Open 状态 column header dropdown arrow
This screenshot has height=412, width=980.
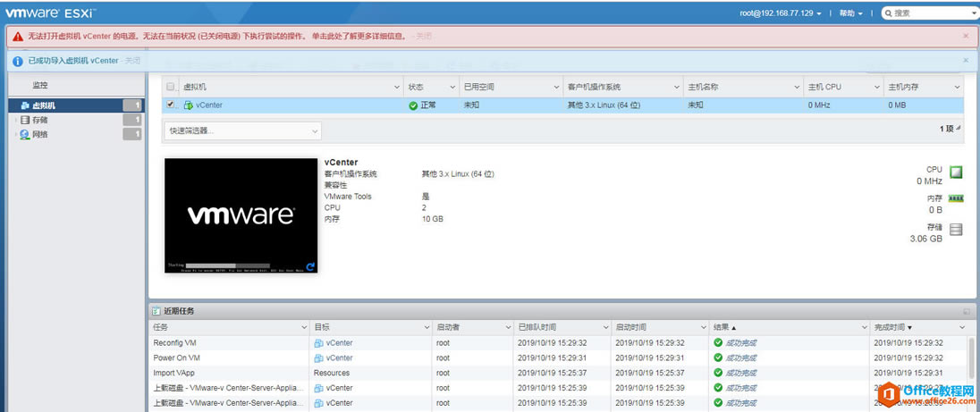pyautogui.click(x=453, y=88)
